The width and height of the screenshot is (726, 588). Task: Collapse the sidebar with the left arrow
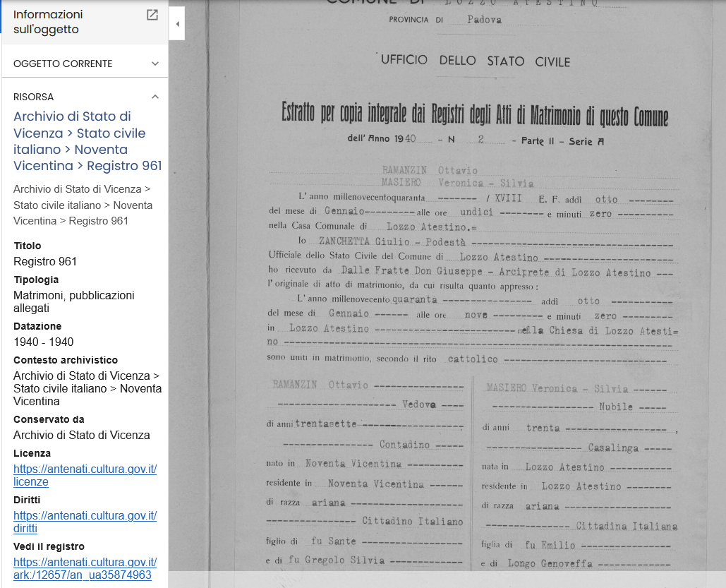(177, 23)
